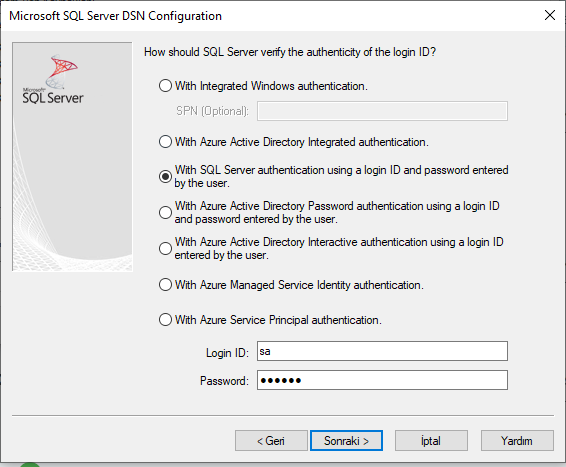Select SQL Server authentication with login ID

pos(165,176)
